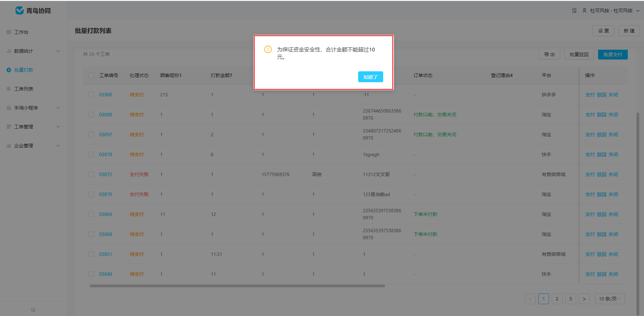Click 支付 for order 03898
Viewport: 644px width, 316px height.
click(590, 115)
